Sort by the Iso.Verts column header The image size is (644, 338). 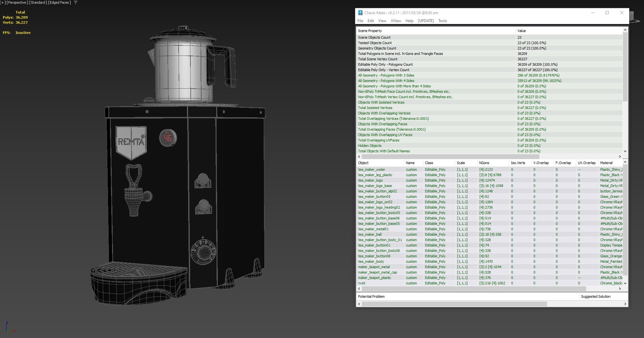click(x=520, y=163)
